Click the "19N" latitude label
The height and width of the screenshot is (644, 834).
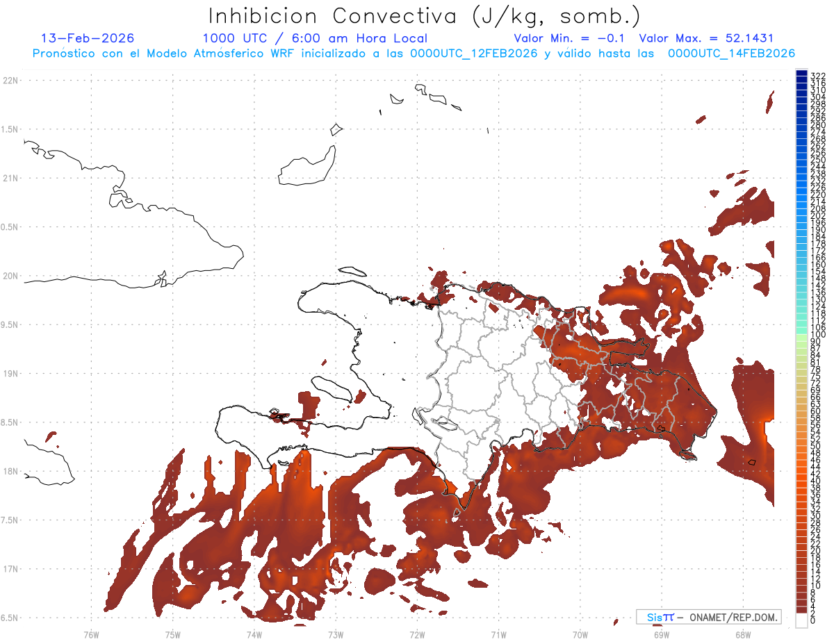[x=12, y=374]
